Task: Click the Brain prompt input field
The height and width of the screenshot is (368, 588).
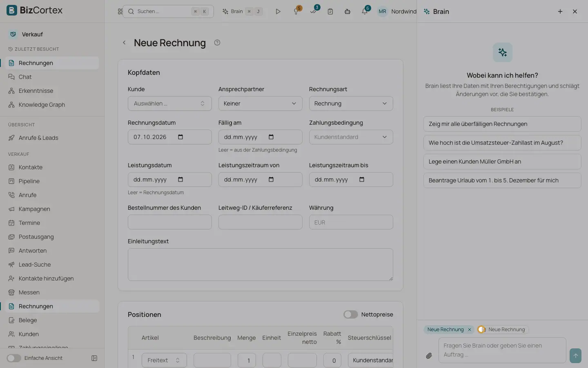Action: [x=502, y=350]
